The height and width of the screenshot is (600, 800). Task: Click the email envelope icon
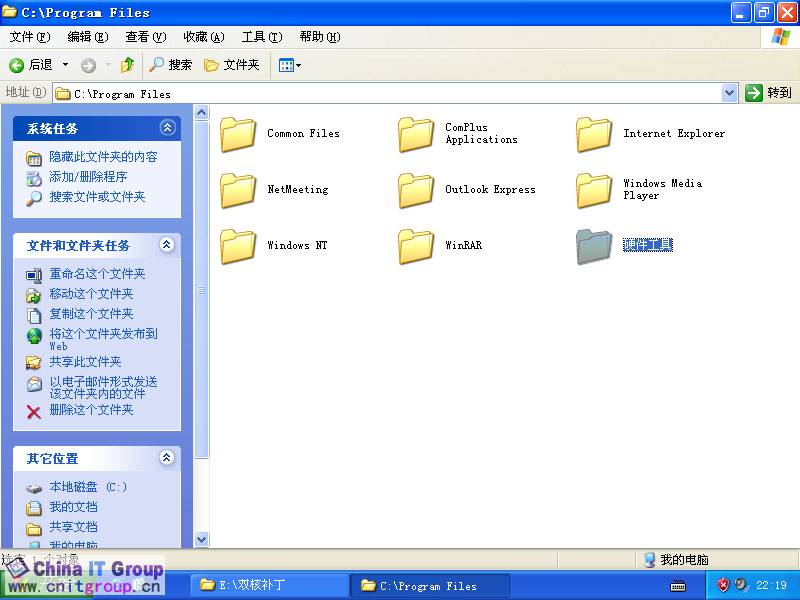(x=34, y=384)
